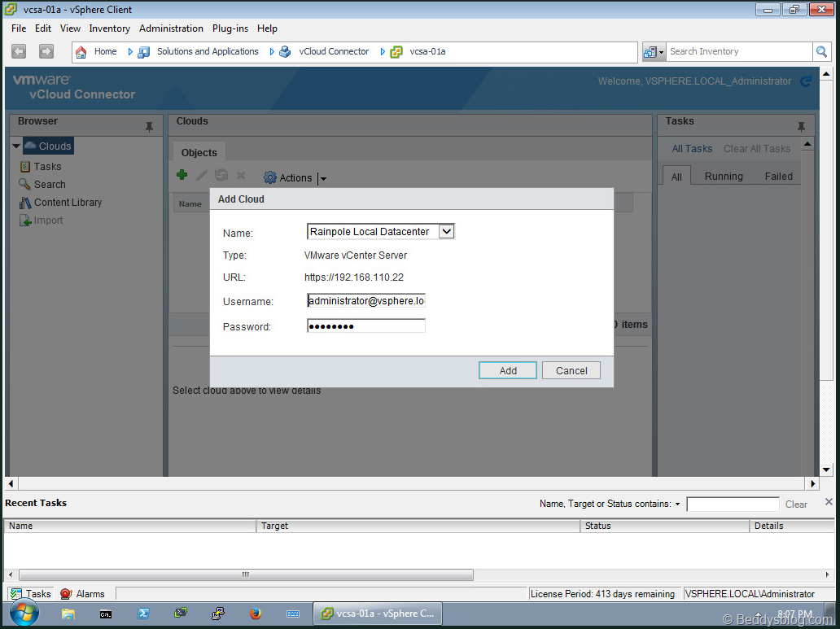Screen dimensions: 840x629
Task: Select Import in the Browser tree
Action: [42, 221]
